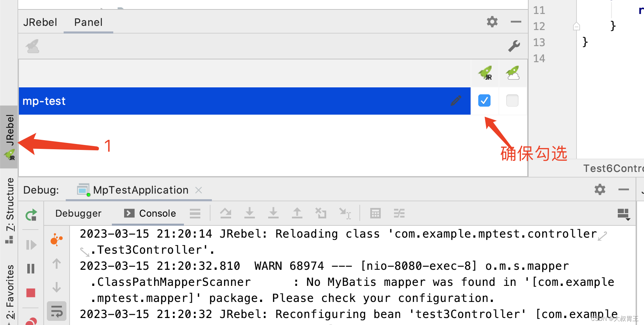
Task: Open the JRebel panel settings gear menu
Action: click(492, 22)
